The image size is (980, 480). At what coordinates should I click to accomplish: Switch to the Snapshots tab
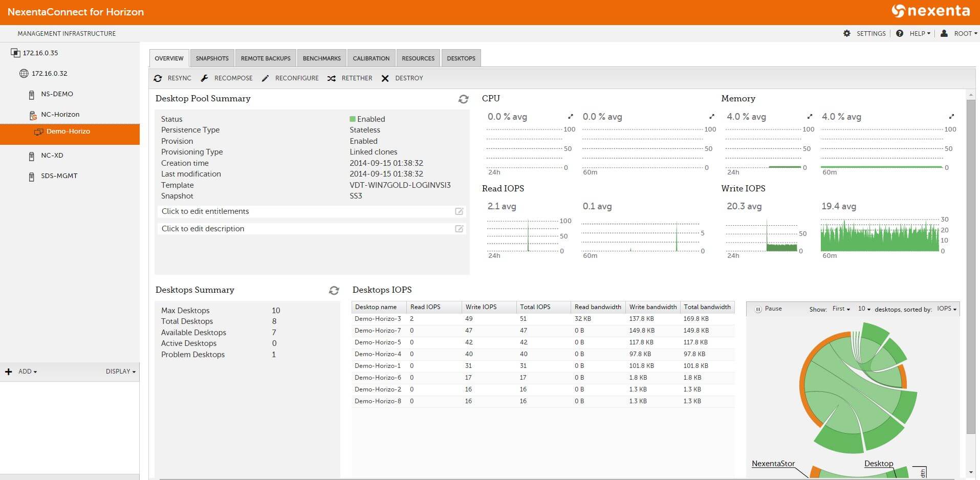[x=212, y=58]
